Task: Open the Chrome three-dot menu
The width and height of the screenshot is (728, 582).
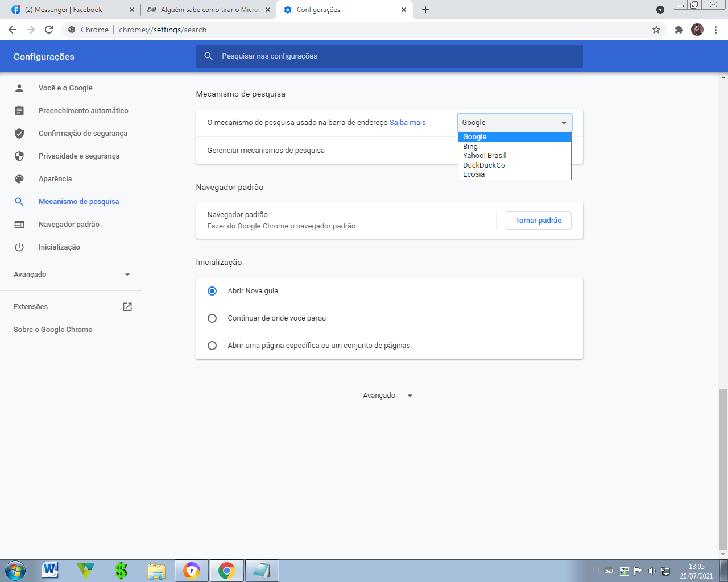Action: tap(715, 30)
